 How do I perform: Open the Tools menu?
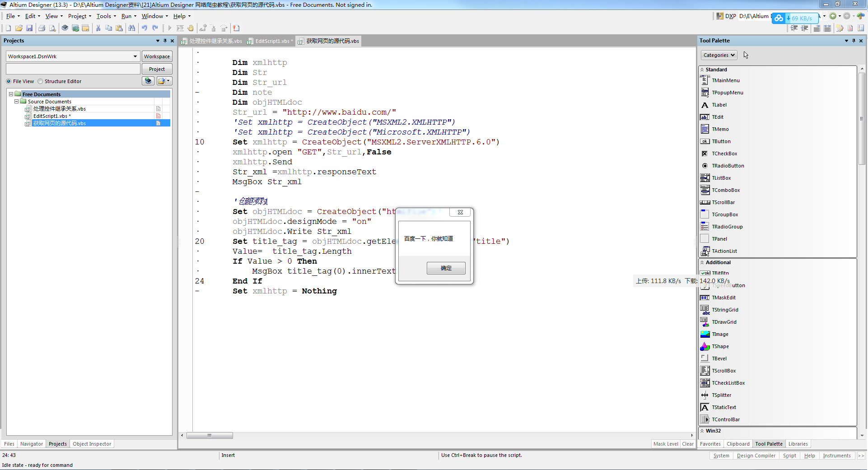pos(104,16)
